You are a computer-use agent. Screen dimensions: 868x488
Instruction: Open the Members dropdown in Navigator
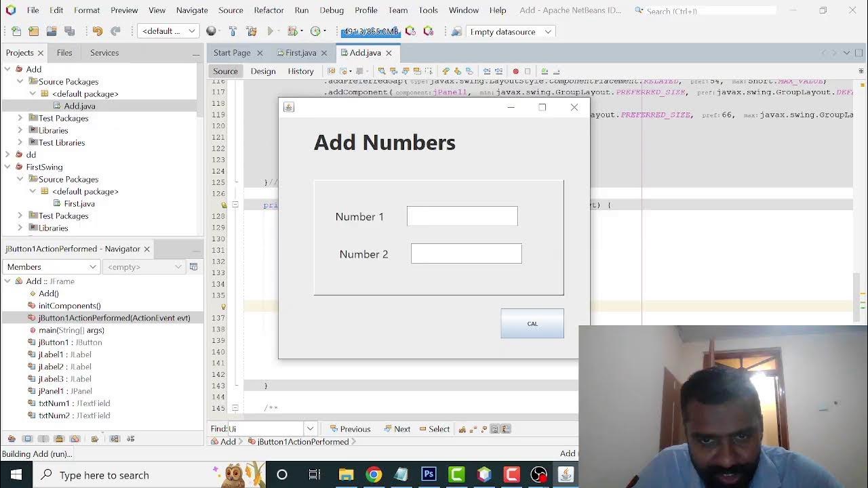click(52, 267)
